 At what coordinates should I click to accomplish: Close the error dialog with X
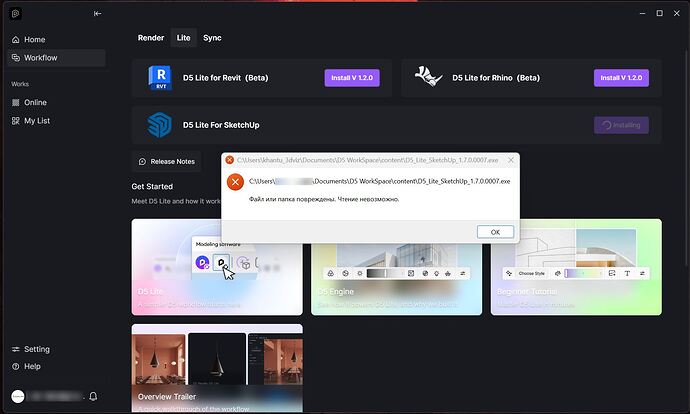tap(511, 160)
